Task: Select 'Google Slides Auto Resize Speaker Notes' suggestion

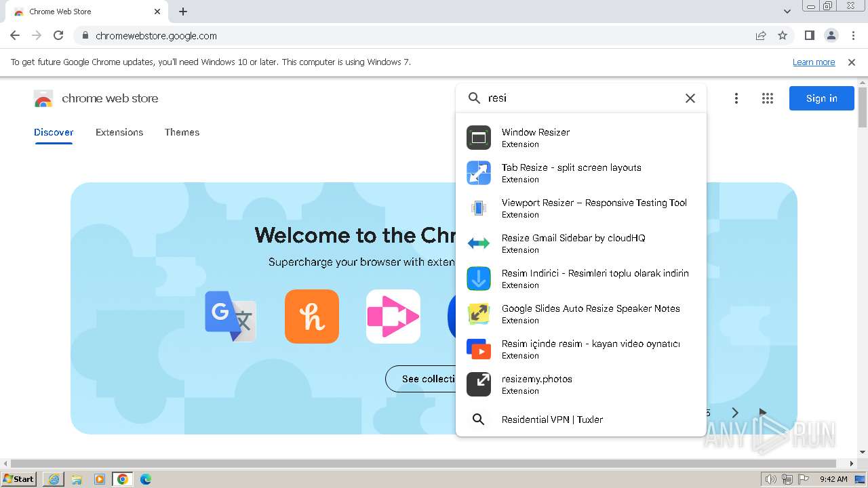Action: (x=581, y=314)
